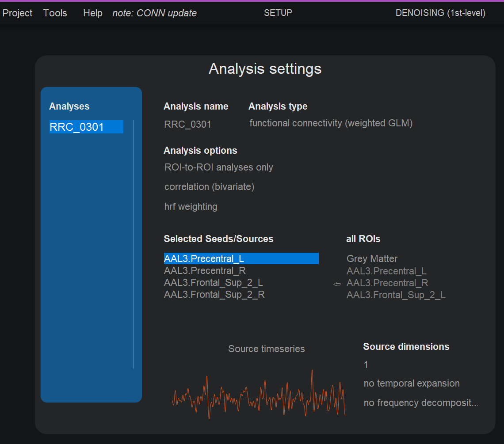Click the left arrow to add ROI

tap(337, 284)
